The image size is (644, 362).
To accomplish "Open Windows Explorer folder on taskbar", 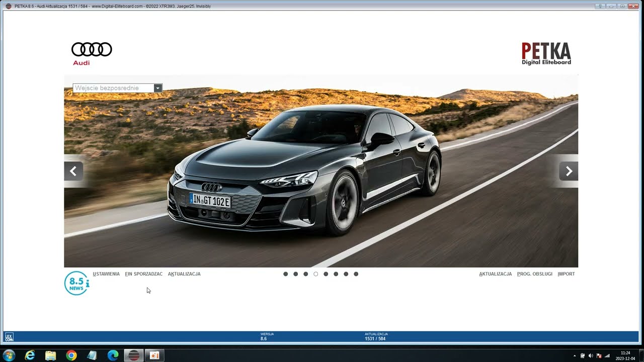I will click(x=51, y=355).
